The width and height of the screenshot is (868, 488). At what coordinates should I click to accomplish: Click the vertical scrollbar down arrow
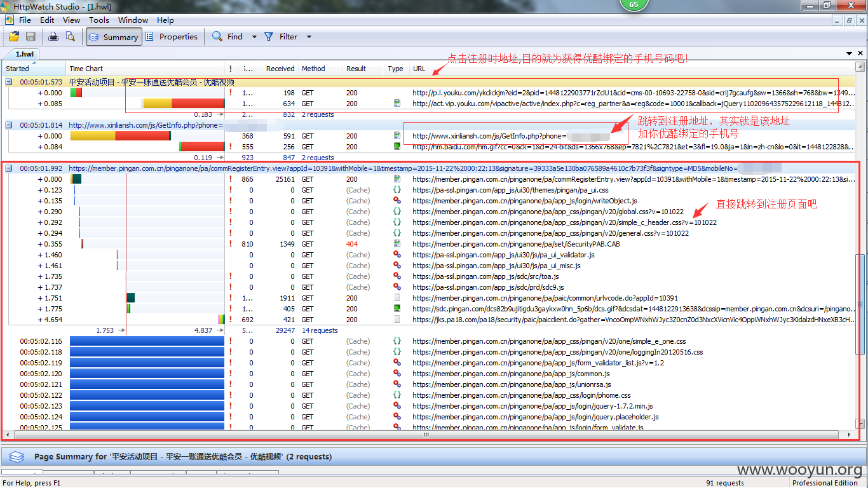click(x=861, y=424)
